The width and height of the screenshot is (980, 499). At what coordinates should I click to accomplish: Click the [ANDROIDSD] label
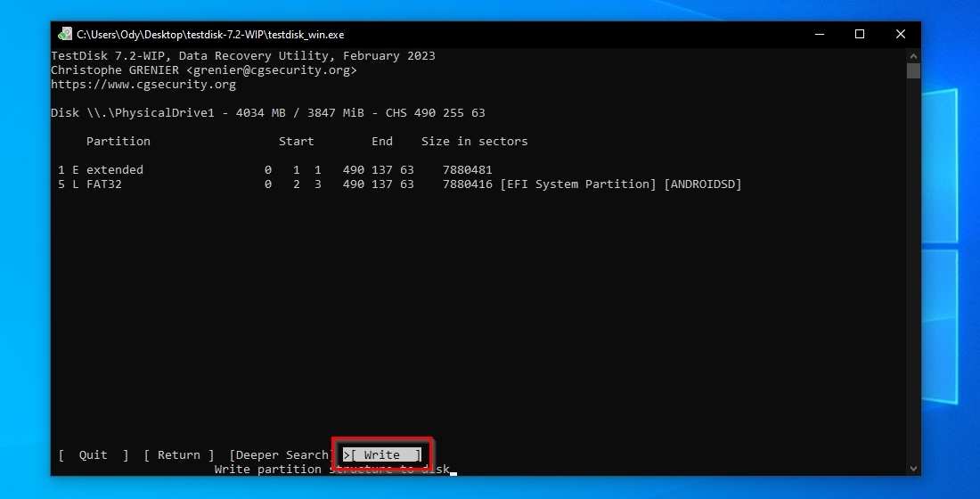click(x=703, y=184)
